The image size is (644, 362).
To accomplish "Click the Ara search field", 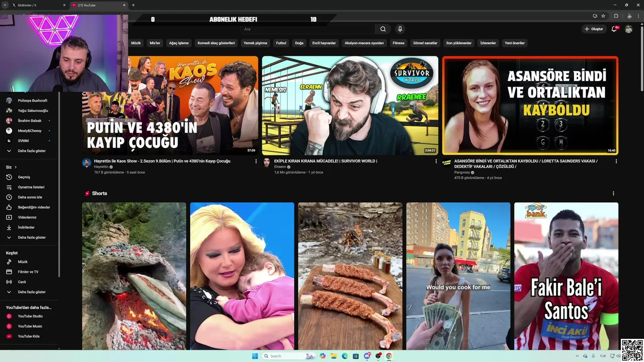I will (x=307, y=29).
